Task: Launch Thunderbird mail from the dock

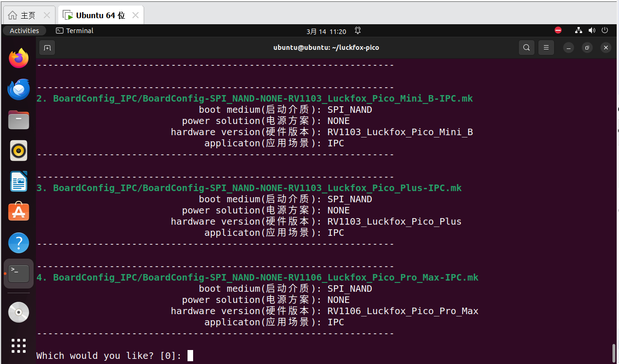Action: (19, 89)
